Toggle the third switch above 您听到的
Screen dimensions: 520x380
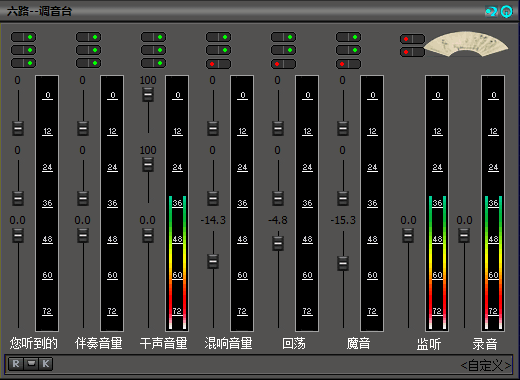23,63
